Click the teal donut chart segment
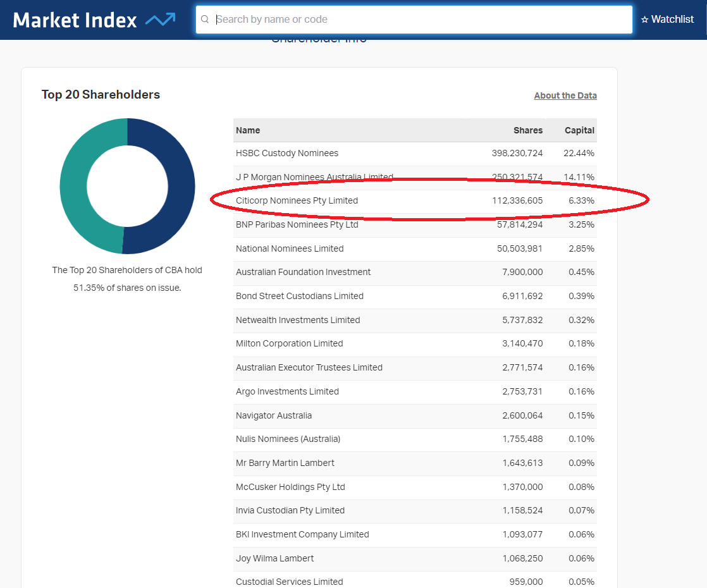This screenshot has height=588, width=707. coord(73,187)
